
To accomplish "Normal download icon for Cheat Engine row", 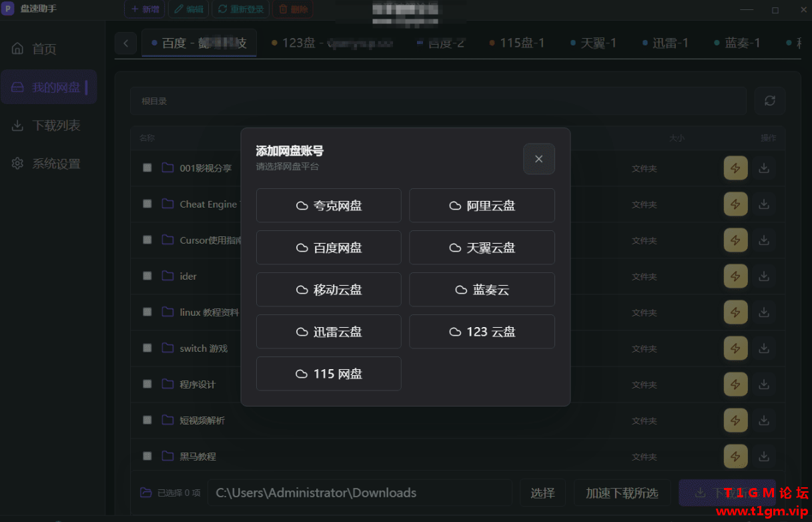I will (764, 204).
